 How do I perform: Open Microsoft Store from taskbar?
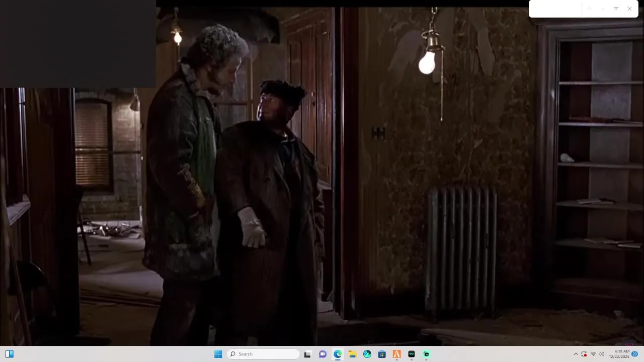point(382,354)
